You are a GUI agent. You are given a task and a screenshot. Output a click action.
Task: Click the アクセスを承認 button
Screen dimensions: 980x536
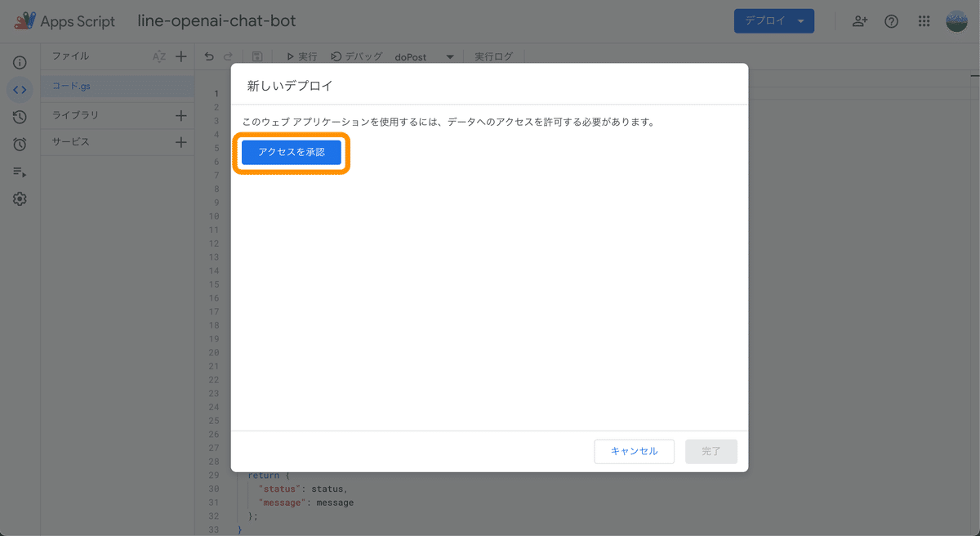point(292,152)
